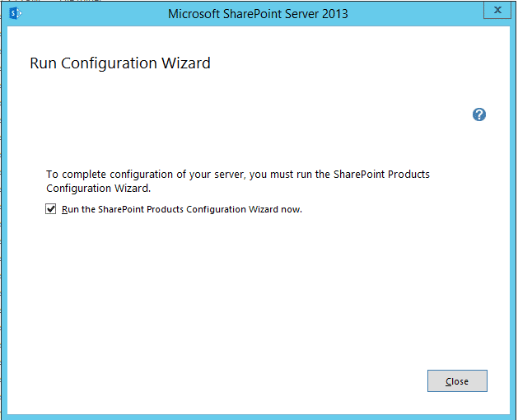Open system menu via SharePoint title bar icon
518x420 pixels.
pos(14,13)
